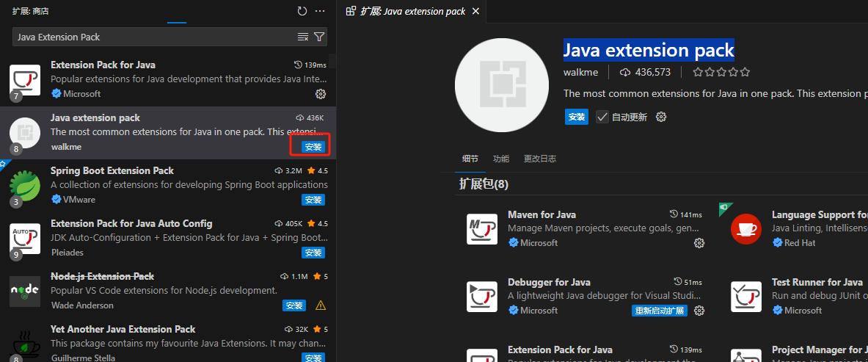868x362 pixels.
Task: Click Spring Boot 4.5 star rating
Action: [x=318, y=171]
